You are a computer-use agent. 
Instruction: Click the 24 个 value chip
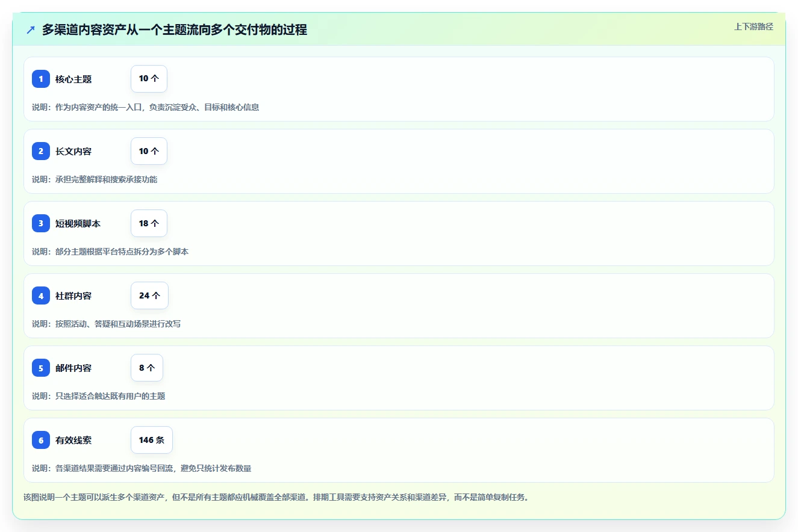click(x=149, y=295)
